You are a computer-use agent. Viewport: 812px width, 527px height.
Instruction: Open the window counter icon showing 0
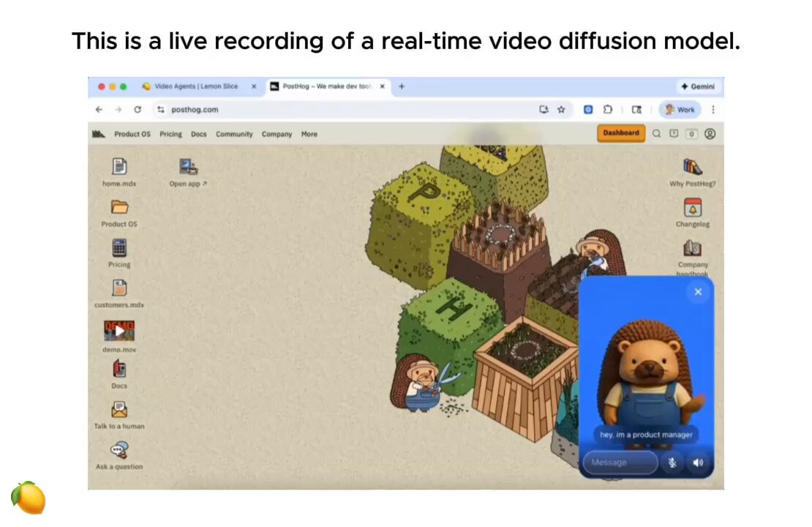pyautogui.click(x=691, y=134)
